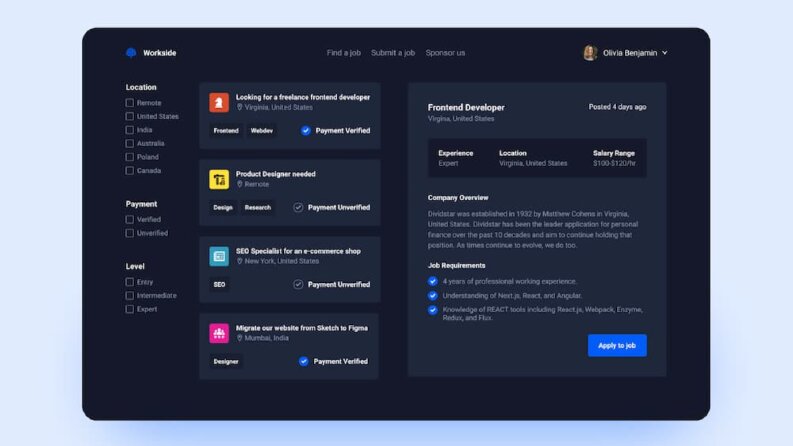Open Olivia Benjamin's profile avatar
The image size is (793, 446).
click(590, 53)
